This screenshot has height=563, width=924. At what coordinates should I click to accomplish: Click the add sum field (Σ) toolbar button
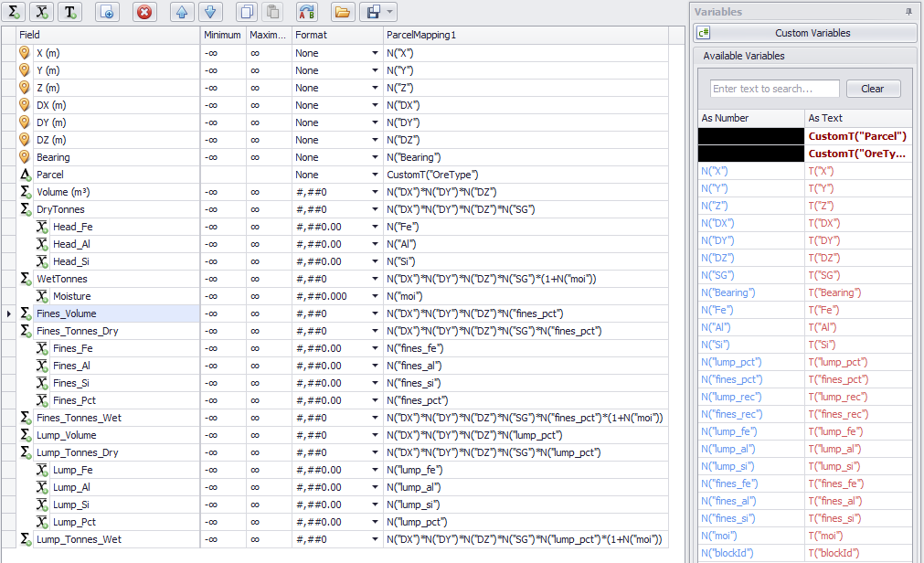(15, 12)
